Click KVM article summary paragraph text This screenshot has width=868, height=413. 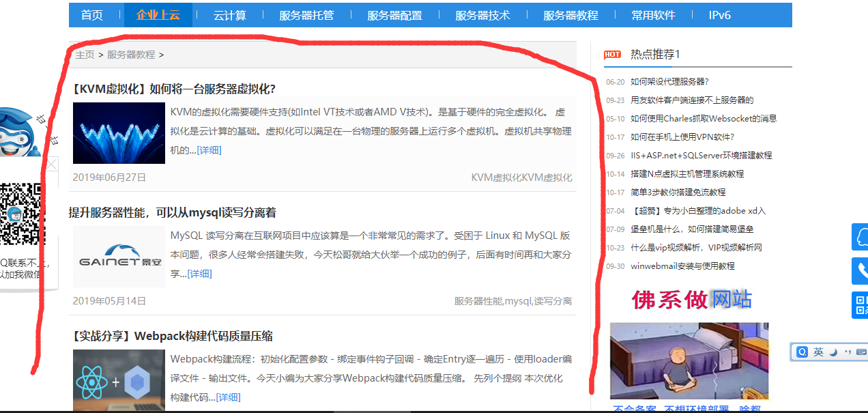[371, 131]
